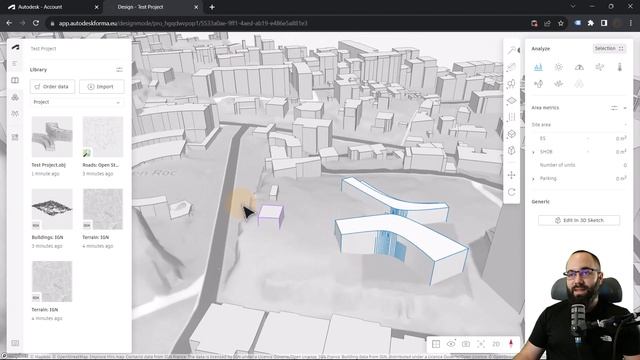Select the Move arrows tool
640x360 pixels.
[511, 175]
